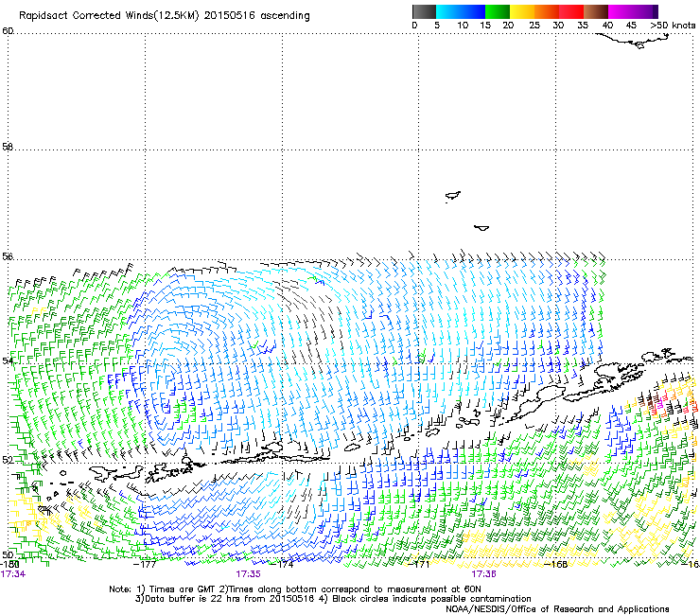700x615 pixels.
Task: Click the gray 0-5 knots color swatch
Action: (424, 11)
